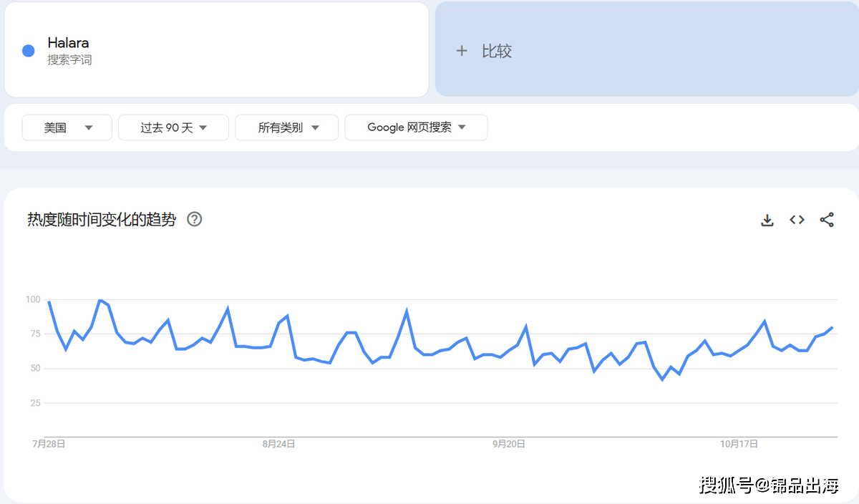This screenshot has width=859, height=504.
Task: Click the plus icon in compare box
Action: [462, 51]
